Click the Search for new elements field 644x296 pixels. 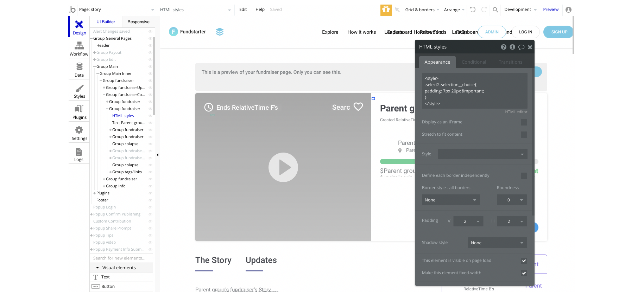(121, 258)
